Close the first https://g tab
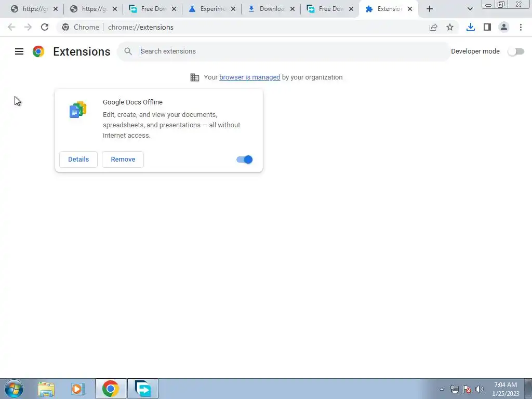 [56, 9]
